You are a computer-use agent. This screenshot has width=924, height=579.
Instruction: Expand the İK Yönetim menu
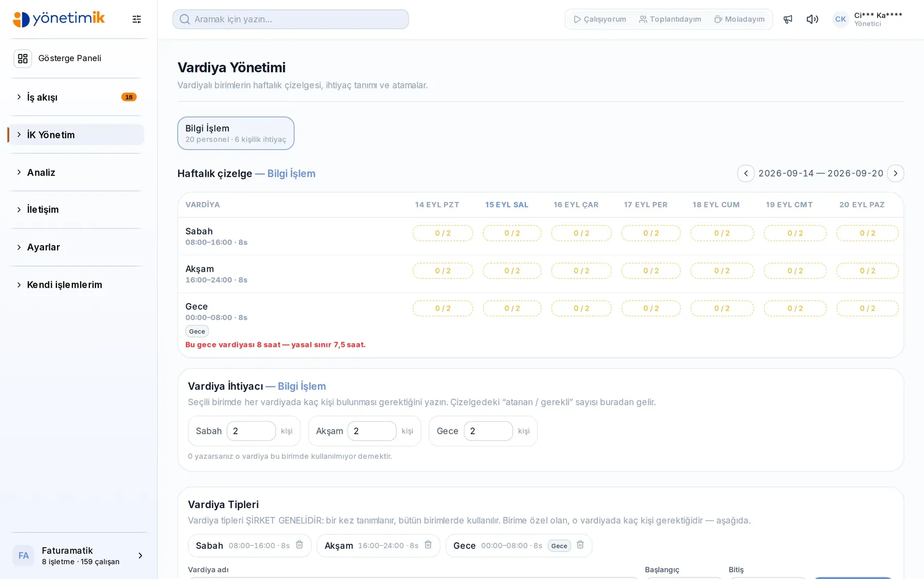[76, 135]
